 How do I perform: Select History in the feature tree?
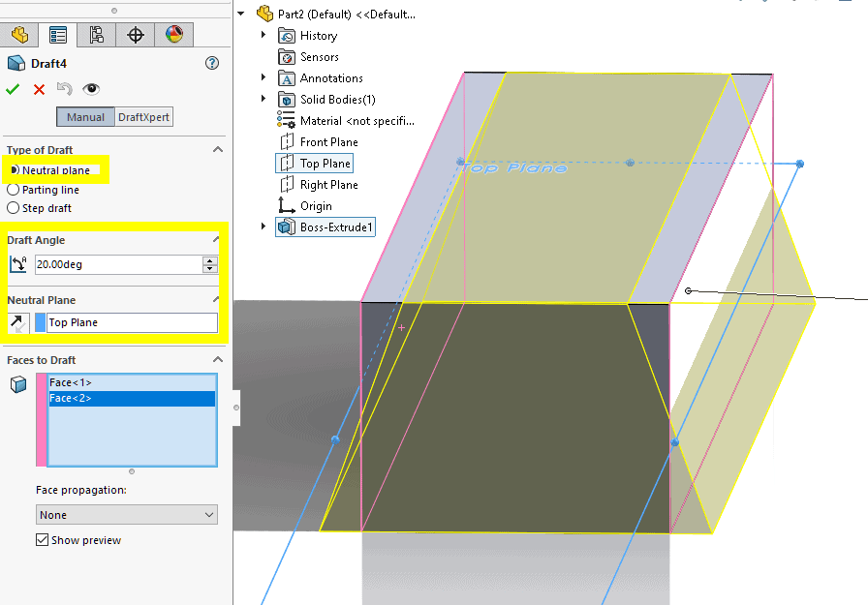[x=319, y=36]
